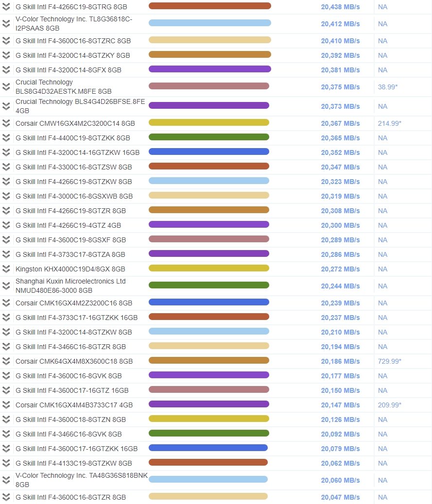Open Crucial BLS8G4D32AESTK.M8FE 8GB link
The width and height of the screenshot is (432, 504).
pos(63,87)
